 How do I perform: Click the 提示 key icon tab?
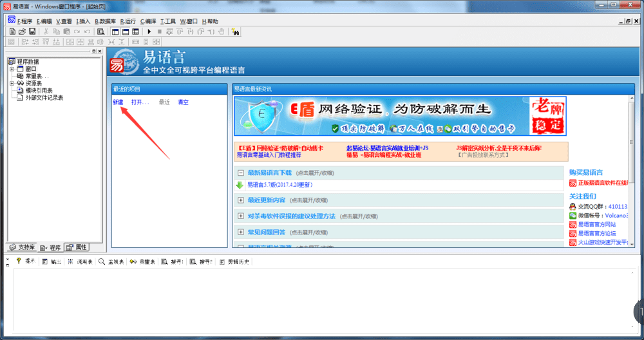19,261
